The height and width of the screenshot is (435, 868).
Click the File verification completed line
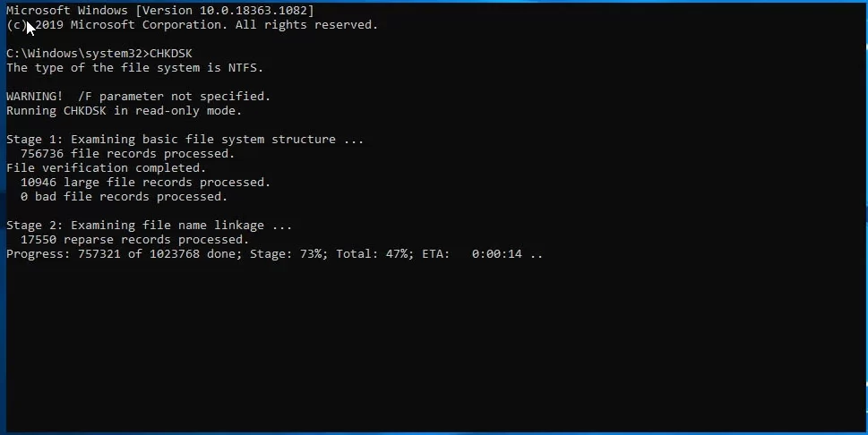pyautogui.click(x=107, y=167)
